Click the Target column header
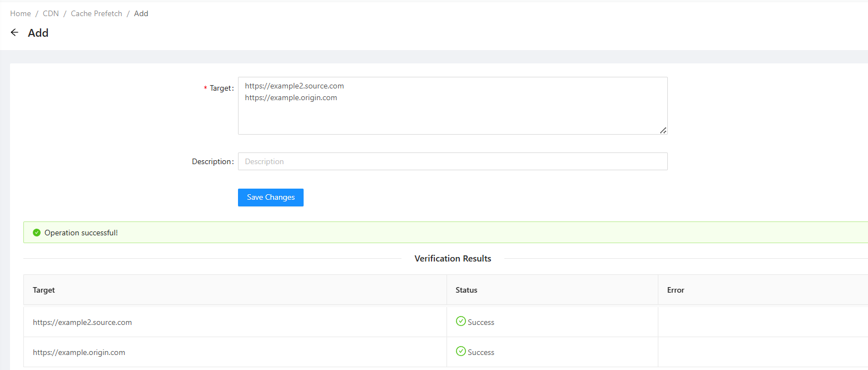The image size is (868, 370). (x=44, y=290)
